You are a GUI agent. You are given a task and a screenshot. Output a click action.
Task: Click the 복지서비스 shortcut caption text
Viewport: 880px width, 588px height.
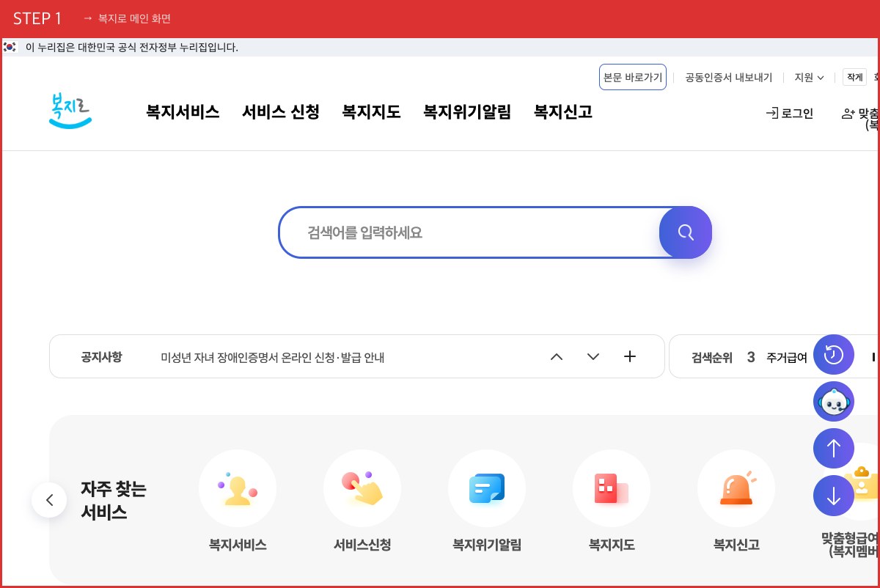pos(238,545)
